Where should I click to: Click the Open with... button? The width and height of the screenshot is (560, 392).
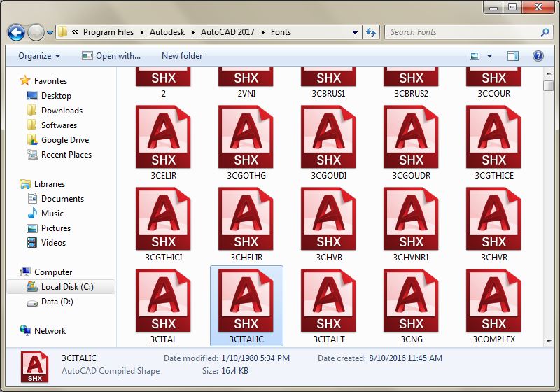pos(111,56)
